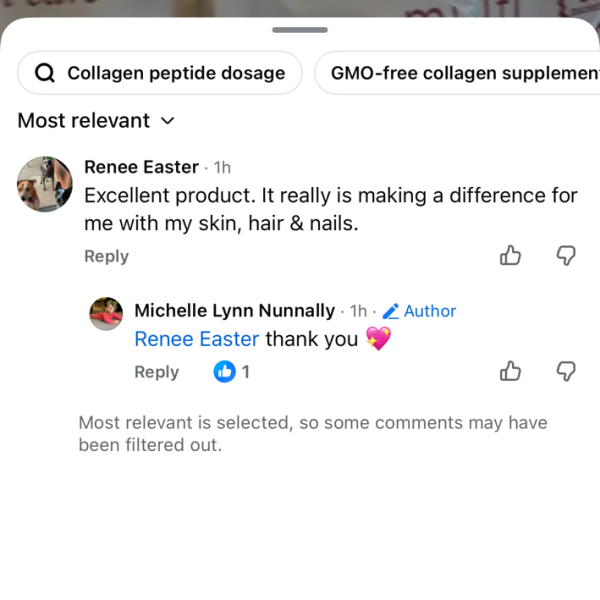
Task: Open Michelle Lynn Nunnally's profile picture
Action: click(x=107, y=314)
